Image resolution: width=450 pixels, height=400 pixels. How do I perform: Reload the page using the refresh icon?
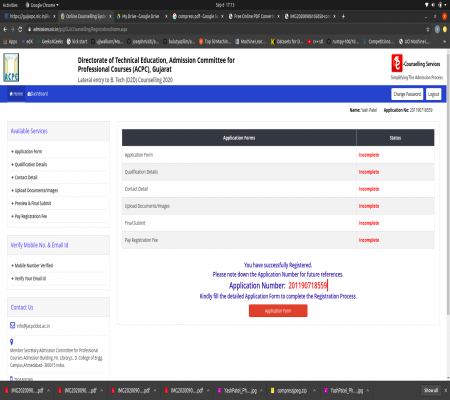(x=20, y=29)
